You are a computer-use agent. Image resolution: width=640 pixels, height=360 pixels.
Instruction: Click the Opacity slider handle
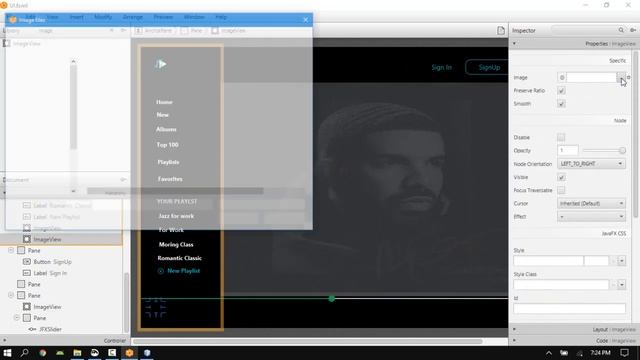click(622, 150)
